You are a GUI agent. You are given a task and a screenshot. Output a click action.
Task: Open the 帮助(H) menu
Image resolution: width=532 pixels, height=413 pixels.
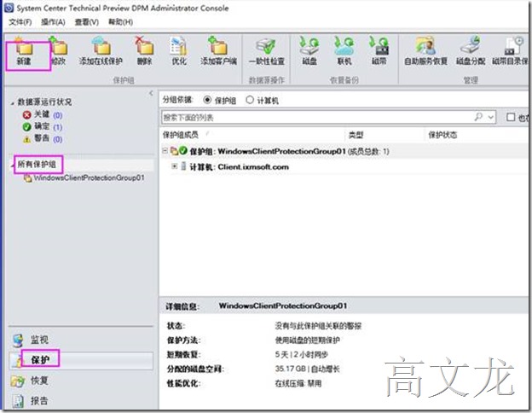[120, 22]
